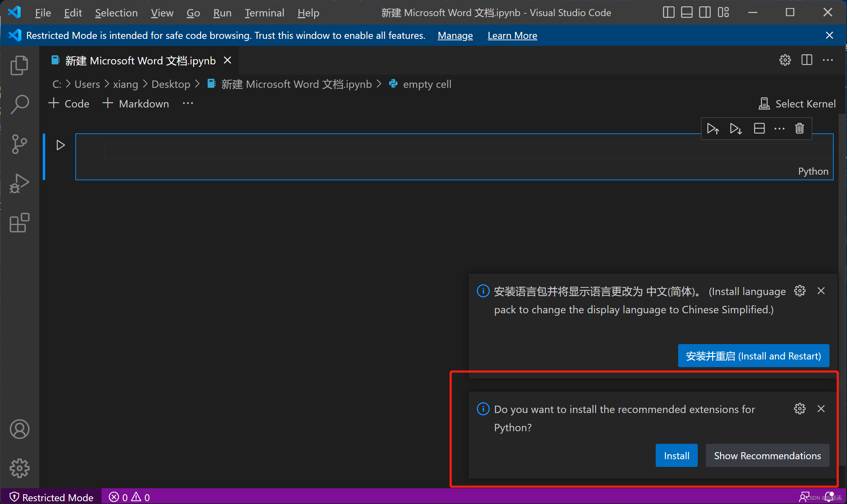Open the Help menu

(x=308, y=13)
